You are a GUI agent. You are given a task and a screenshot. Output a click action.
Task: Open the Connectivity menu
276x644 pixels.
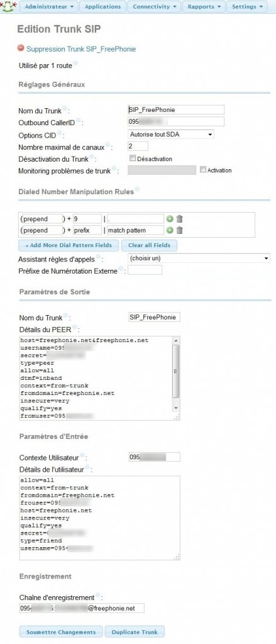tap(155, 6)
